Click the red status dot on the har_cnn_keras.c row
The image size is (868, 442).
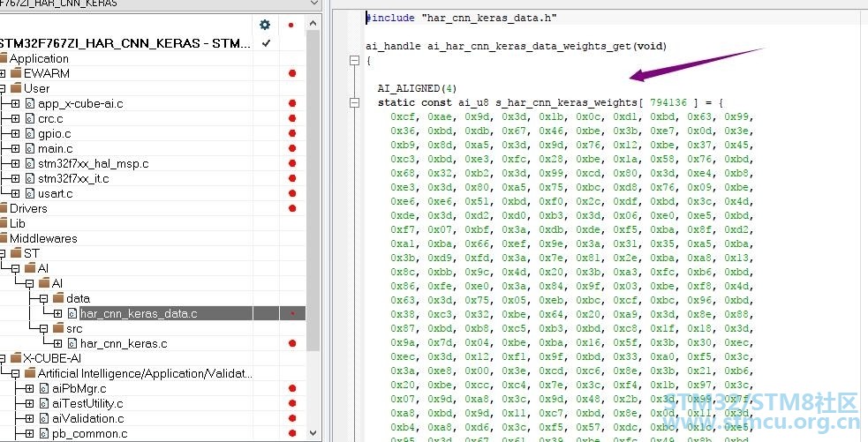pos(292,343)
